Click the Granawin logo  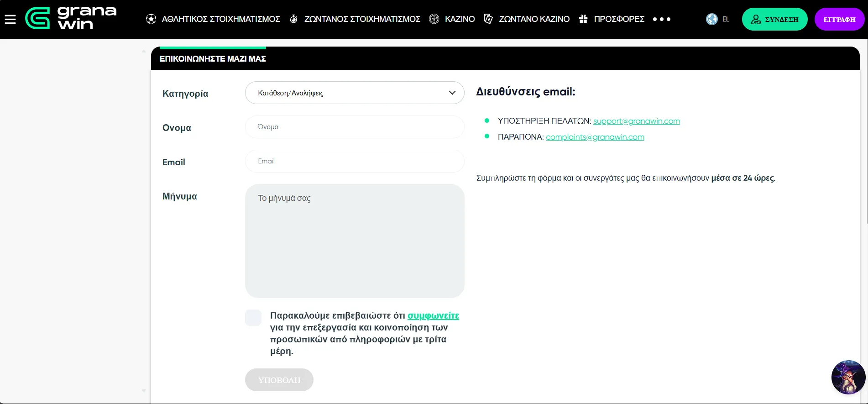(x=71, y=18)
